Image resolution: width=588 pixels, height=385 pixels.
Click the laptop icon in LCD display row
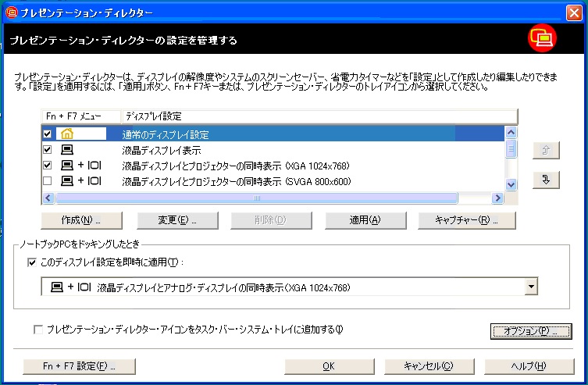[66, 150]
